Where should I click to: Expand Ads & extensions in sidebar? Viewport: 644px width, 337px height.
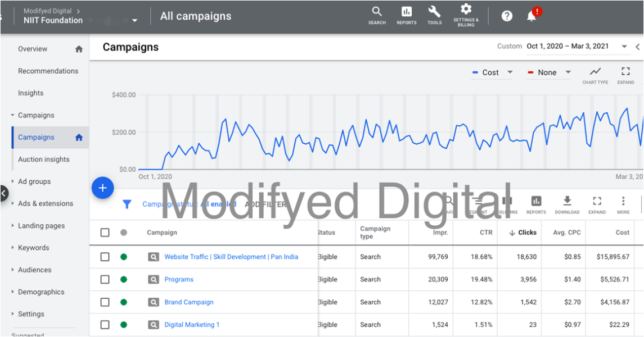pos(12,203)
